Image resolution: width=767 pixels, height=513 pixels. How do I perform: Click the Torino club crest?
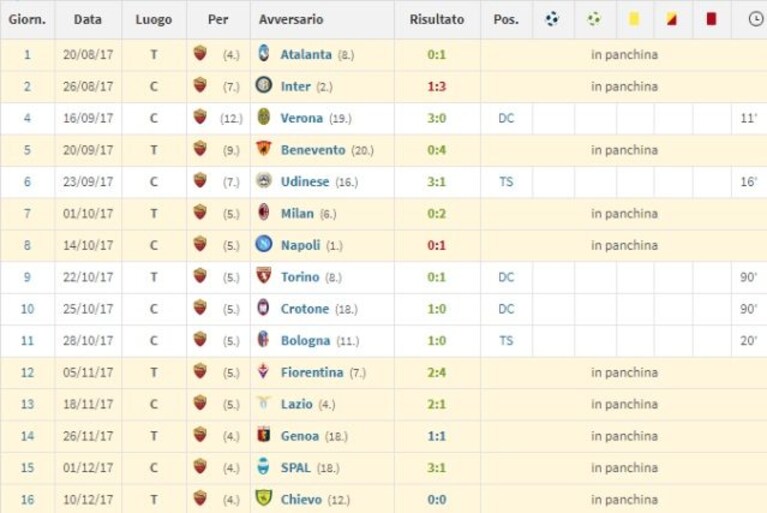[264, 276]
